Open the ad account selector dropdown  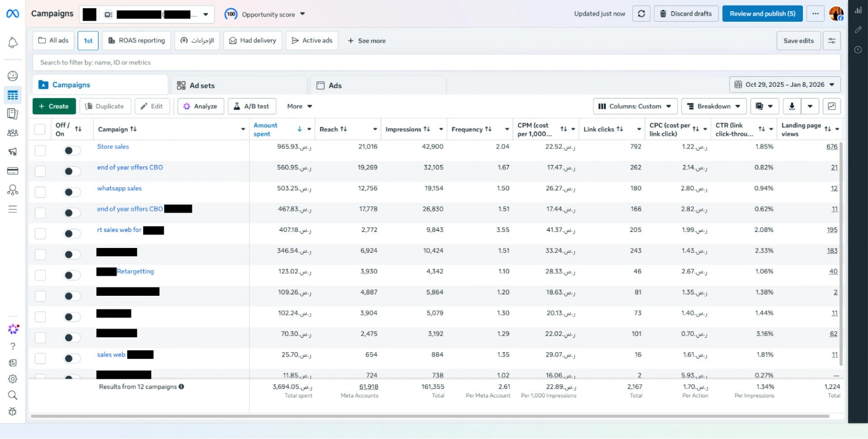point(146,14)
